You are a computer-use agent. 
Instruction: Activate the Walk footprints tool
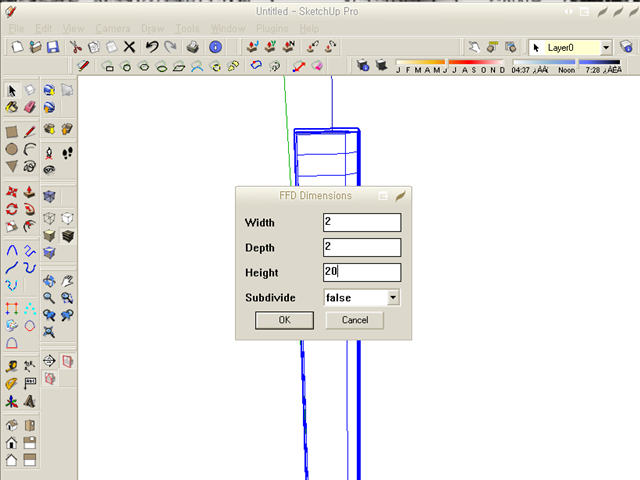(x=67, y=153)
